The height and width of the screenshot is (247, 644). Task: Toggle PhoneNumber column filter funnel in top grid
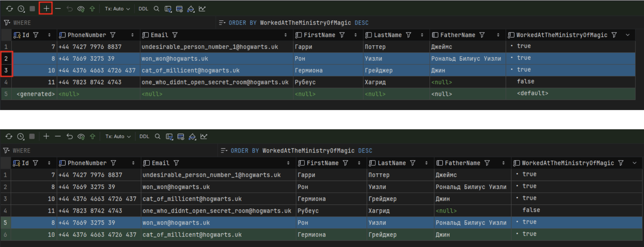(x=113, y=35)
